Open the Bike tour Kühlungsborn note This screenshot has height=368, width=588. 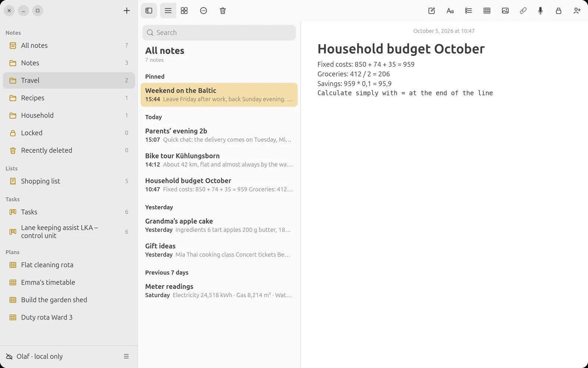coord(219,160)
